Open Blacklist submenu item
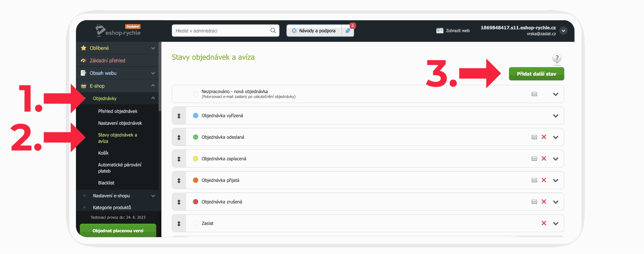644x254 pixels. click(106, 183)
